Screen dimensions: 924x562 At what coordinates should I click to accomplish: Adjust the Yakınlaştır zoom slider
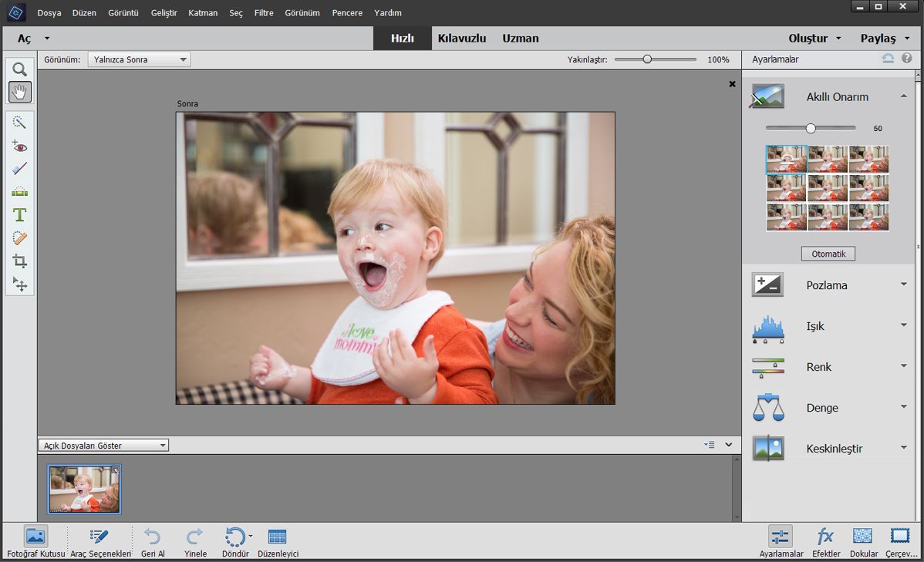click(647, 59)
